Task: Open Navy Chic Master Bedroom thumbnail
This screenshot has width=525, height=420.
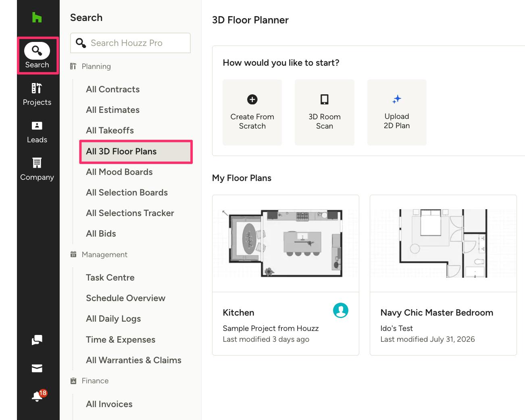Action: [x=443, y=243]
